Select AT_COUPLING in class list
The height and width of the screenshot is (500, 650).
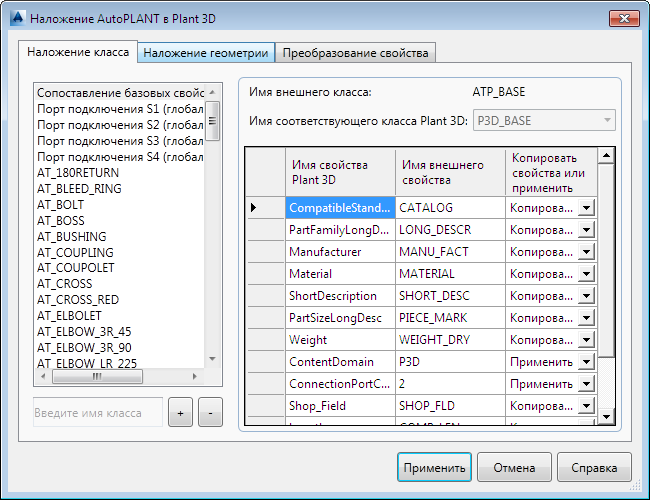click(x=120, y=252)
